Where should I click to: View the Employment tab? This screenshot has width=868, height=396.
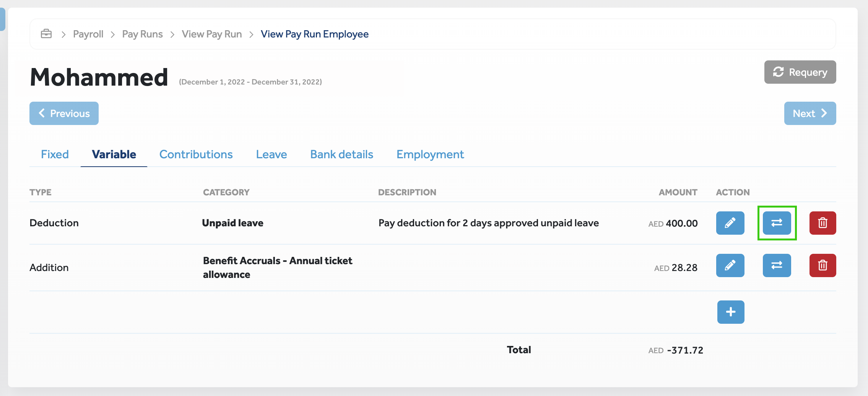[430, 154]
